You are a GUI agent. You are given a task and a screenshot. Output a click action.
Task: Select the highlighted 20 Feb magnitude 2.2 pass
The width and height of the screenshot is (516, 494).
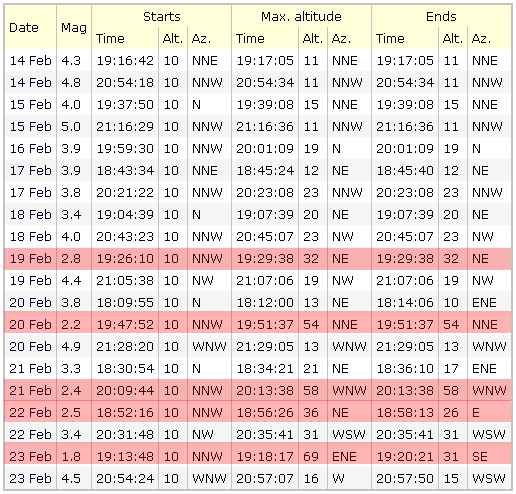tap(30, 325)
